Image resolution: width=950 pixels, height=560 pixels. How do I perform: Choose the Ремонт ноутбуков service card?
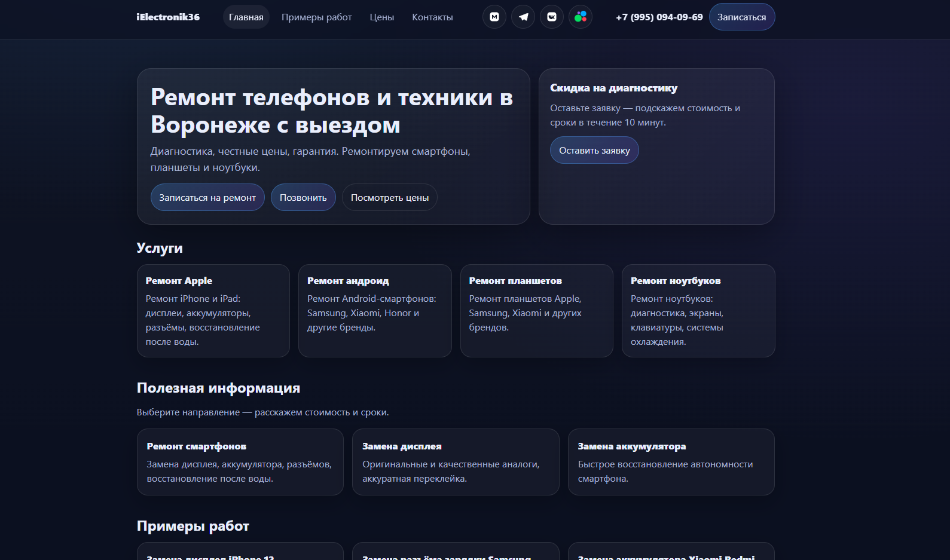[x=698, y=311]
